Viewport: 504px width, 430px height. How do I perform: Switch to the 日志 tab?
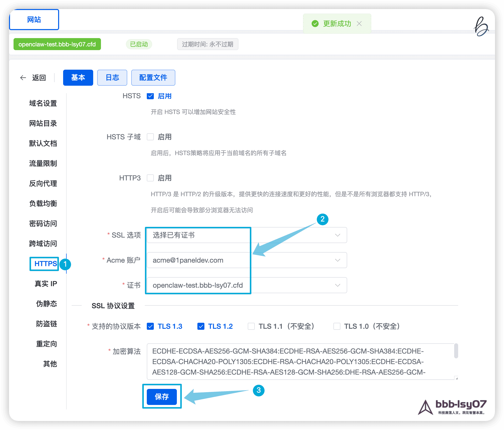112,78
